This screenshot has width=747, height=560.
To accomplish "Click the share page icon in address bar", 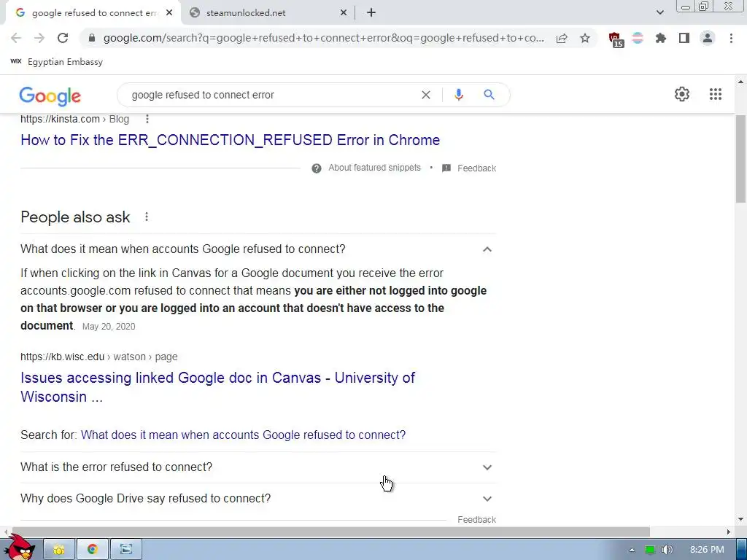I will (x=562, y=38).
